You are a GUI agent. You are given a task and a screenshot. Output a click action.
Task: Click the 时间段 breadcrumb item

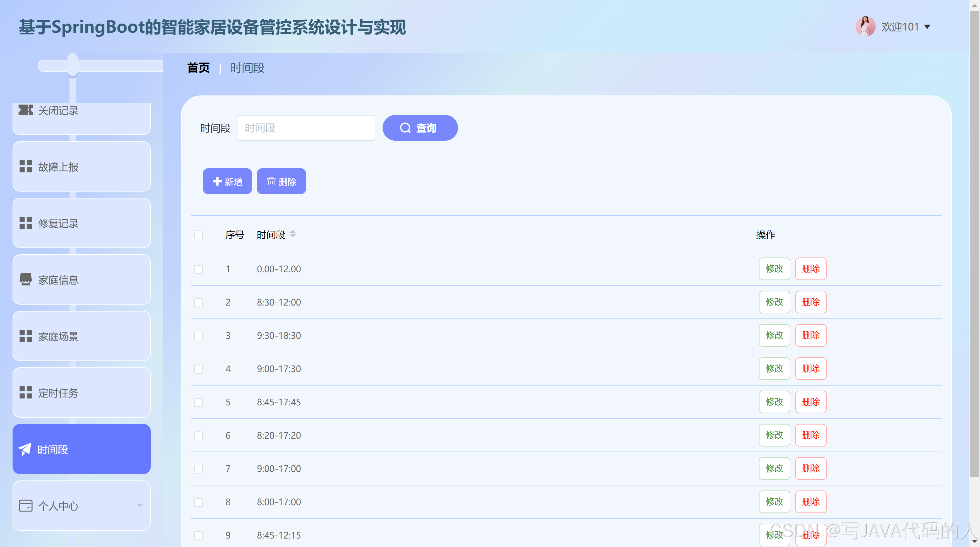[247, 68]
